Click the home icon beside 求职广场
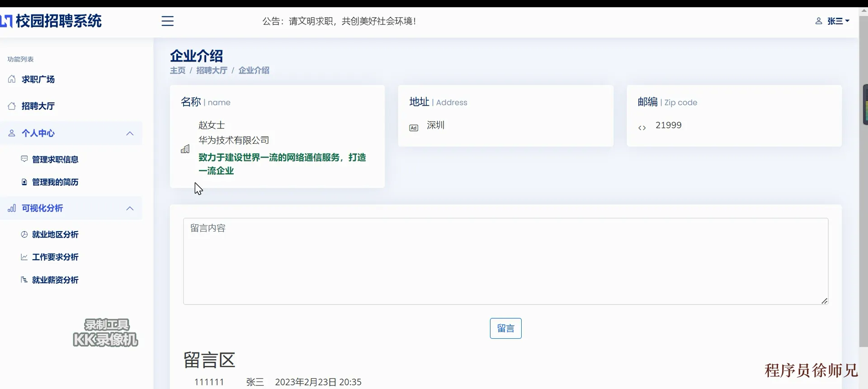Viewport: 868px width, 389px height. [x=12, y=79]
